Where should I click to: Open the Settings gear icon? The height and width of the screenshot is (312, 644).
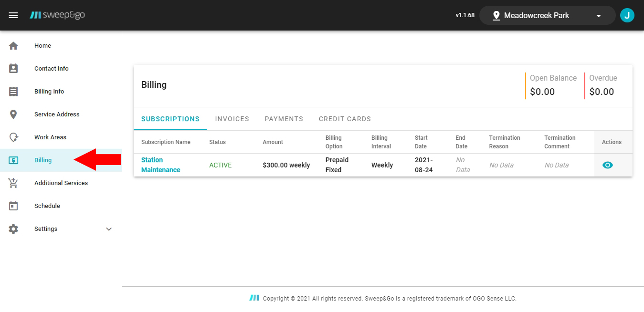[14, 229]
